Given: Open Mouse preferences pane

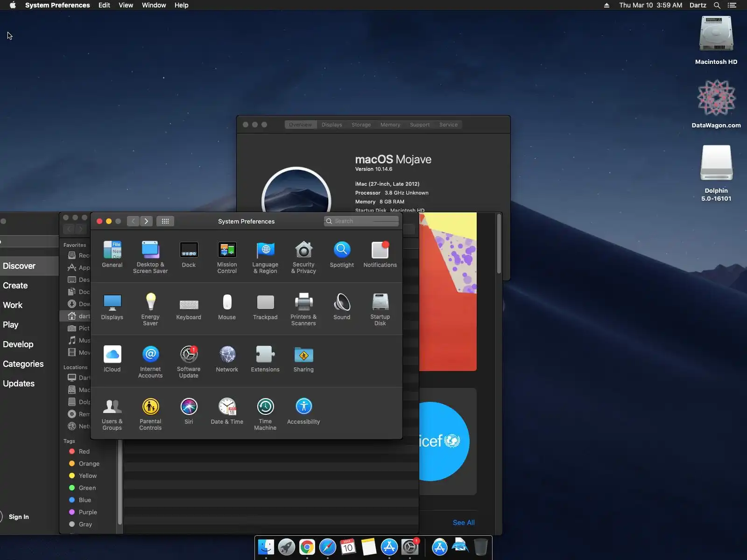Looking at the screenshot, I should tap(227, 307).
